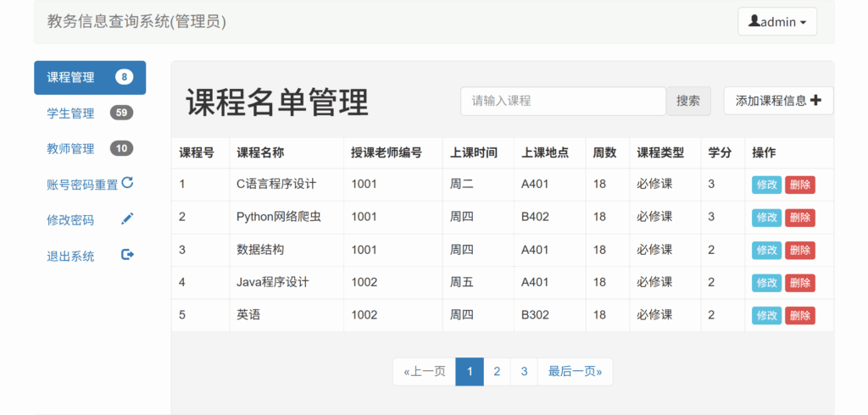Click teacher ID 1002 in Java程序设计 row
This screenshot has height=415, width=868.
[x=364, y=282]
